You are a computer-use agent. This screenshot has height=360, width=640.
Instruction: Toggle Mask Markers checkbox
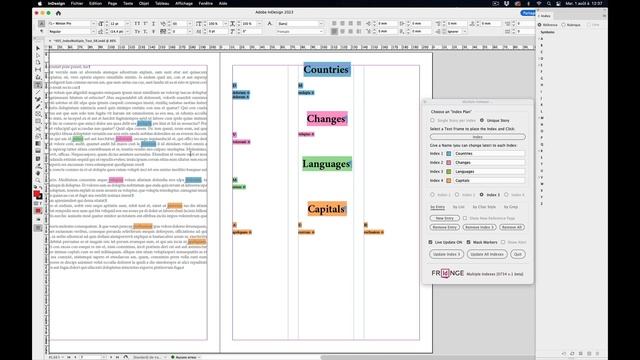[x=469, y=242]
